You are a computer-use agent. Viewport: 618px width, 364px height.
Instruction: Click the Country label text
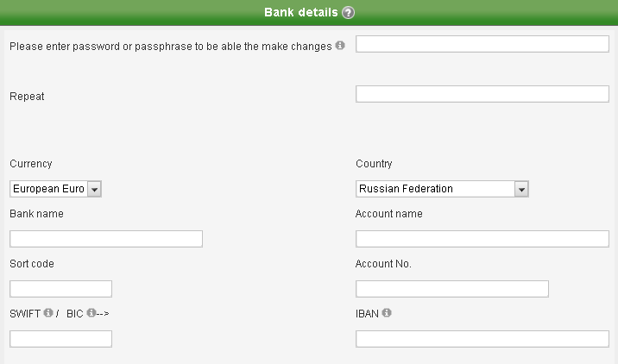374,164
